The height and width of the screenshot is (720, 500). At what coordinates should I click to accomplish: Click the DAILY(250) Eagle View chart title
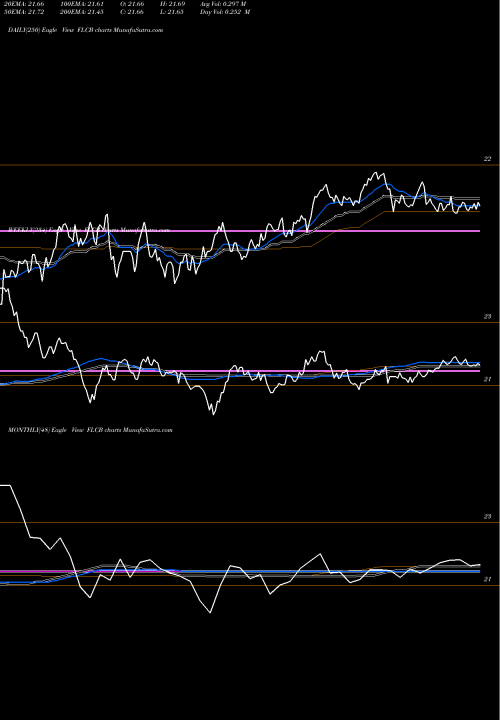85,30
